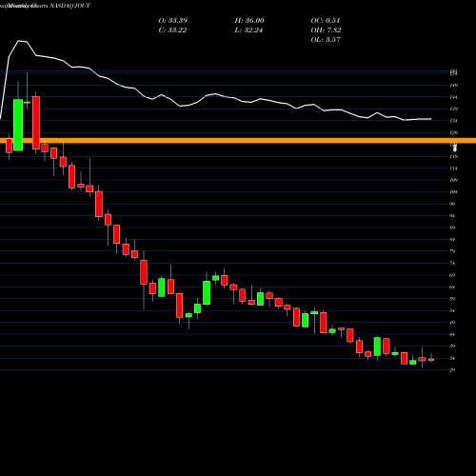
Task: Click the 49 price axis label
Action: [453, 323]
